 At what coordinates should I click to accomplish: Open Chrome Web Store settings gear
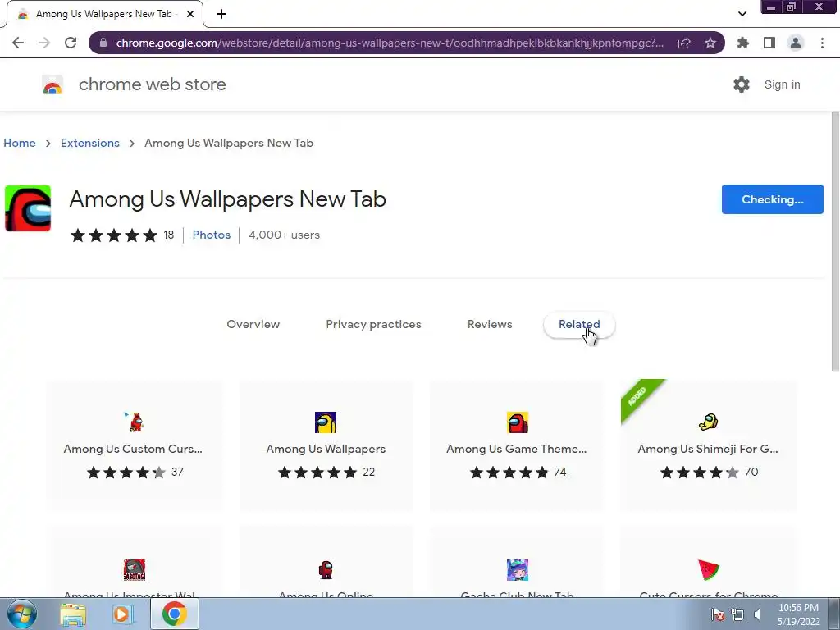[742, 84]
